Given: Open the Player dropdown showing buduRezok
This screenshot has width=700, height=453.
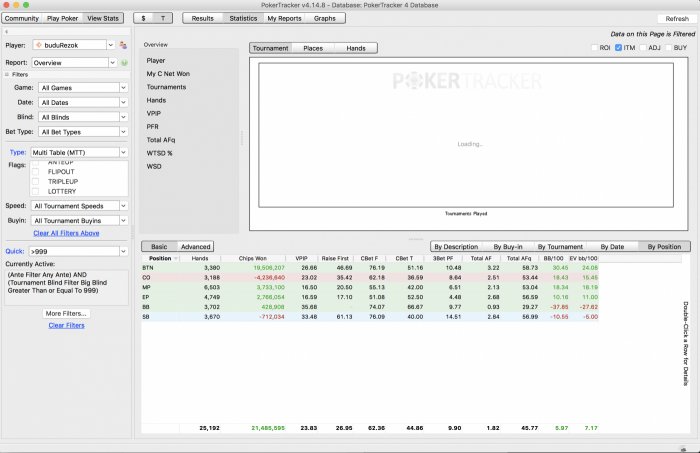Looking at the screenshot, I should coord(110,45).
